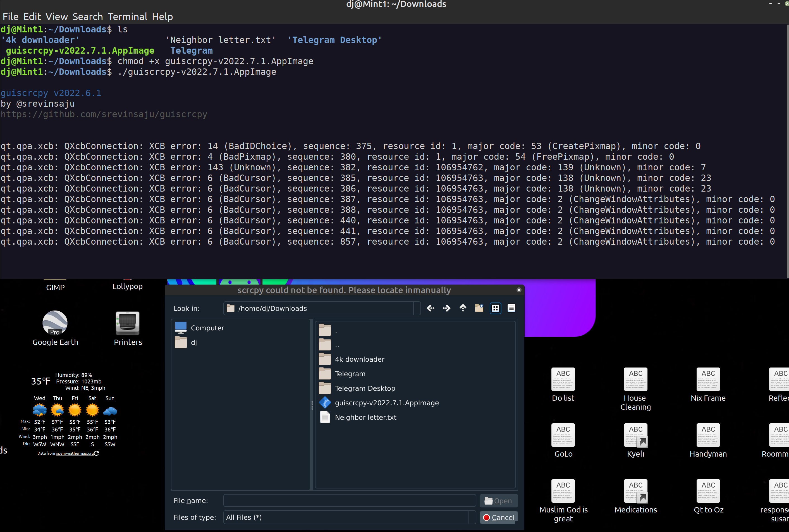The height and width of the screenshot is (532, 789).
Task: Select the guiscrcpy AppImage file
Action: (387, 403)
